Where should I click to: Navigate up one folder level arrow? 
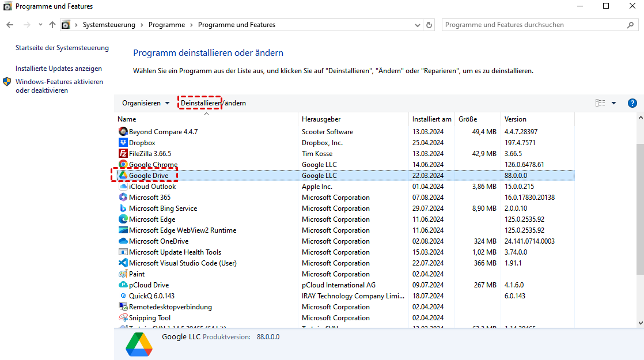52,25
